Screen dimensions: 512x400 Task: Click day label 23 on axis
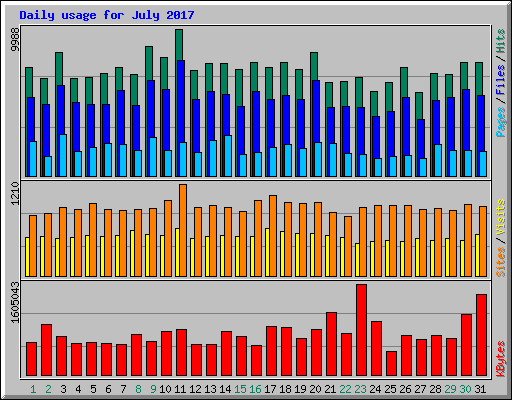tap(360, 389)
